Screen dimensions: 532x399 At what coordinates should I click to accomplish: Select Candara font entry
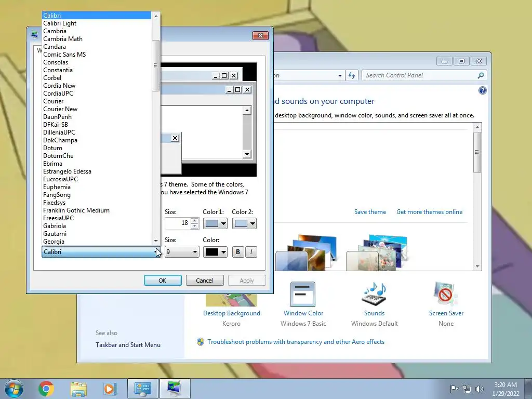(x=96, y=46)
